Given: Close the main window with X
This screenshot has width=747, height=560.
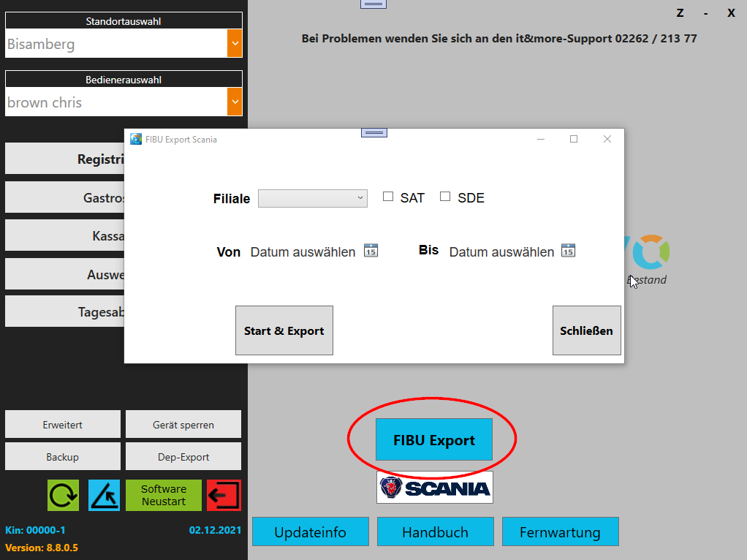Looking at the screenshot, I should tap(731, 13).
